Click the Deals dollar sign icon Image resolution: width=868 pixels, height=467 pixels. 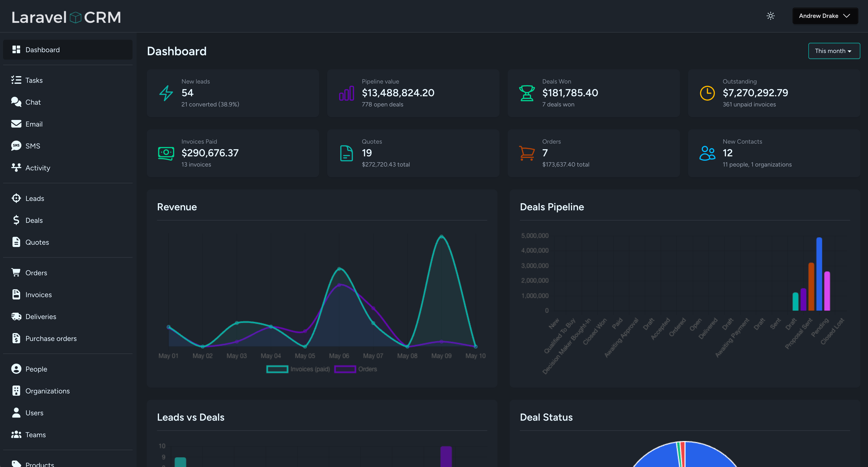coord(16,220)
